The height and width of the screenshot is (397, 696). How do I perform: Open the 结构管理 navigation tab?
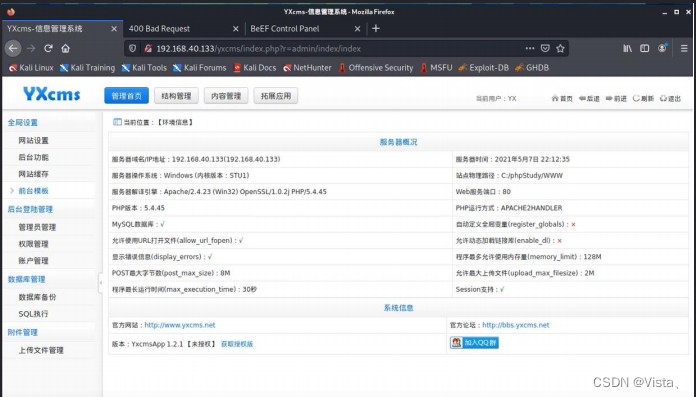pos(176,96)
